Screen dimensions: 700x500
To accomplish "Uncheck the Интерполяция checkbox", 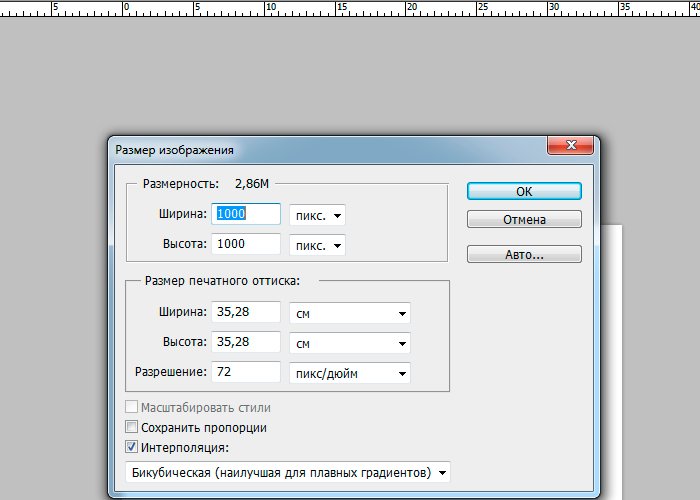I will tap(132, 448).
